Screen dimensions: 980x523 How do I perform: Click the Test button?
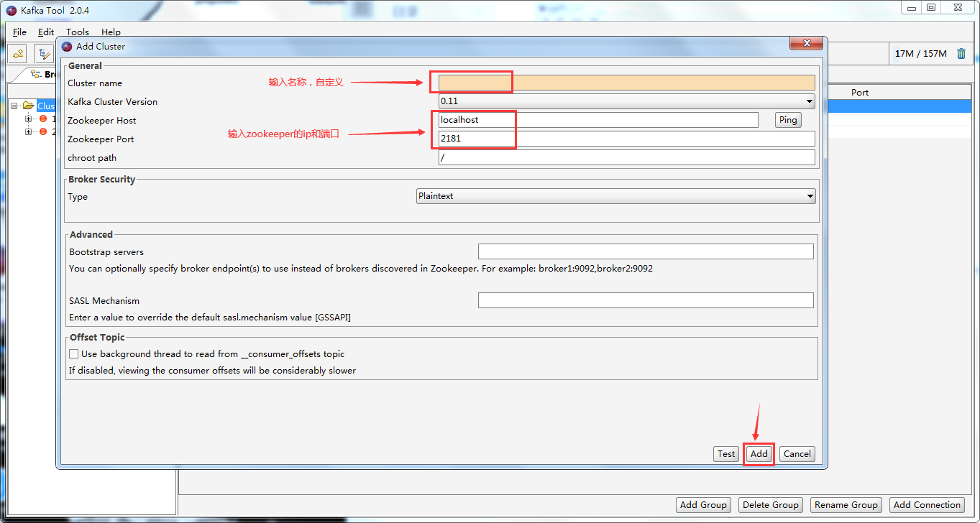tap(726, 453)
